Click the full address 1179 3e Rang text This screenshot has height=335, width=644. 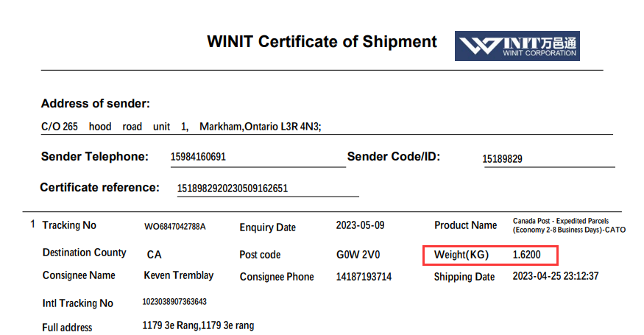[198, 325]
